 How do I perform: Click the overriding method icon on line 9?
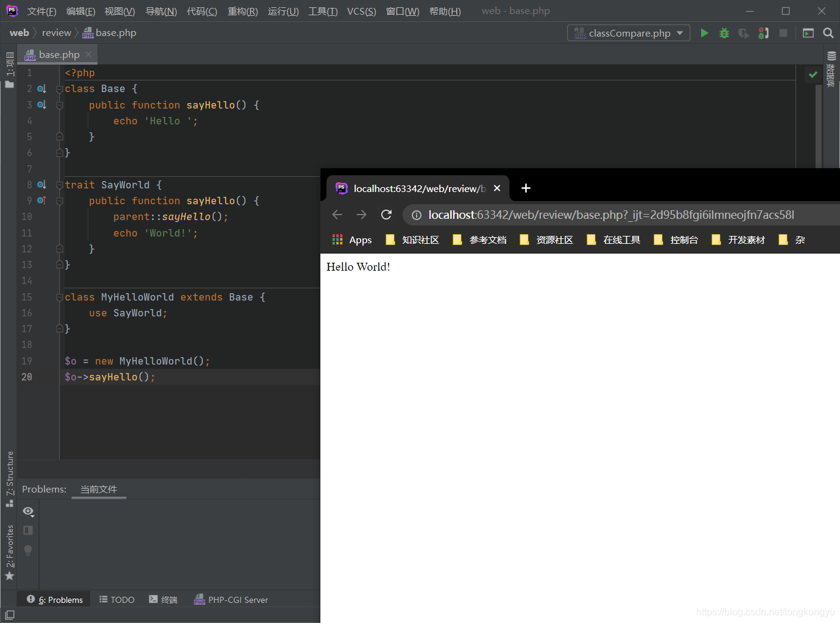click(41, 201)
